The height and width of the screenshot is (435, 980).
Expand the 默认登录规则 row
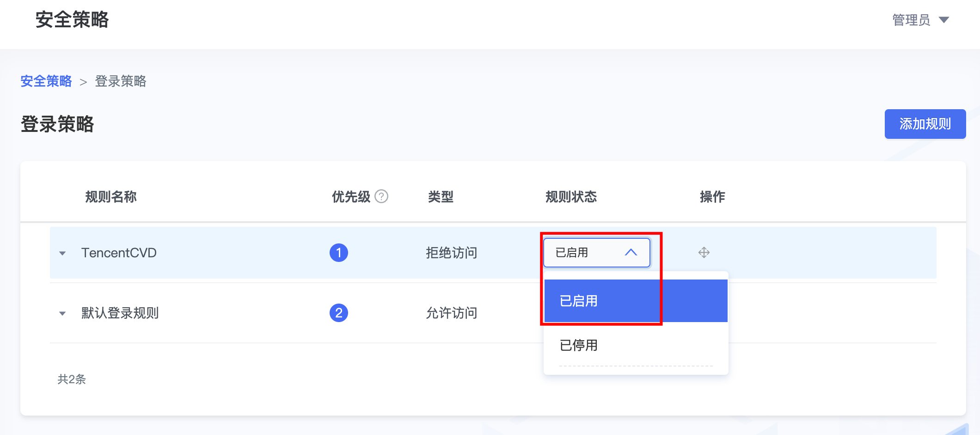pyautogui.click(x=62, y=313)
